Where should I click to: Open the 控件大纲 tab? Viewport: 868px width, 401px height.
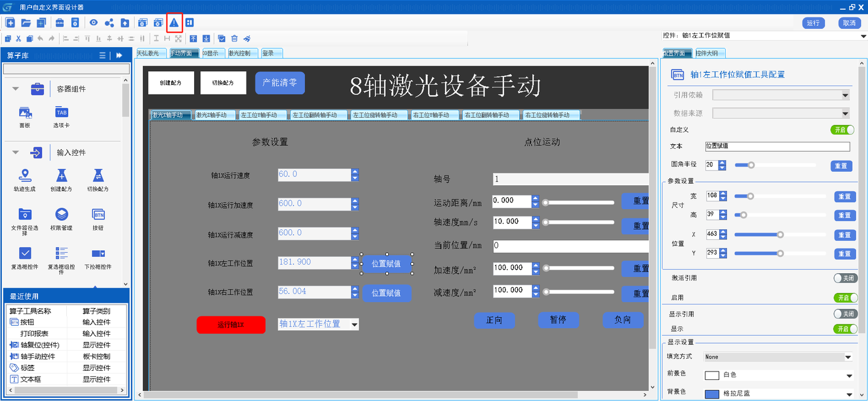click(x=710, y=53)
